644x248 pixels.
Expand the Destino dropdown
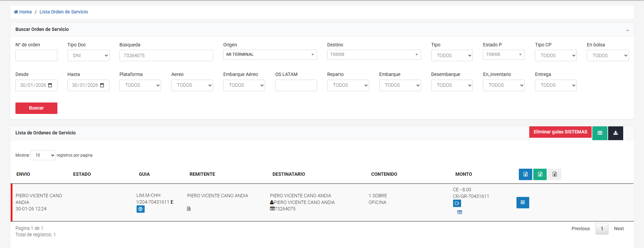(x=374, y=54)
